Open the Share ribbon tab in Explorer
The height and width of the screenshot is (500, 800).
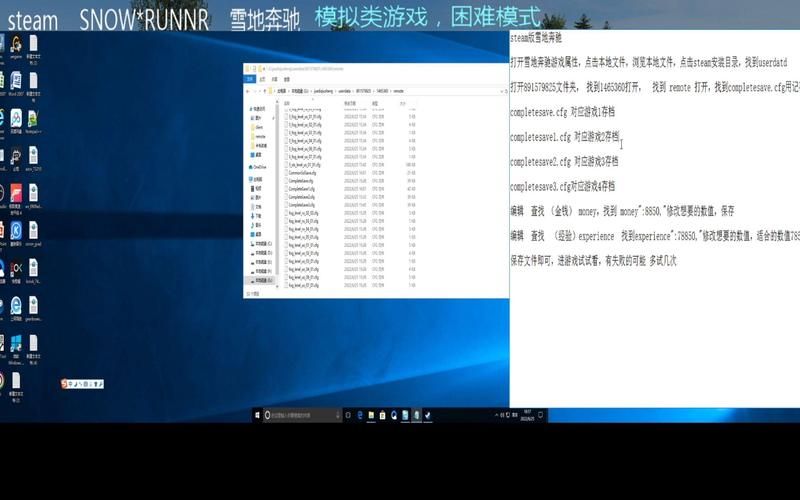[274, 79]
